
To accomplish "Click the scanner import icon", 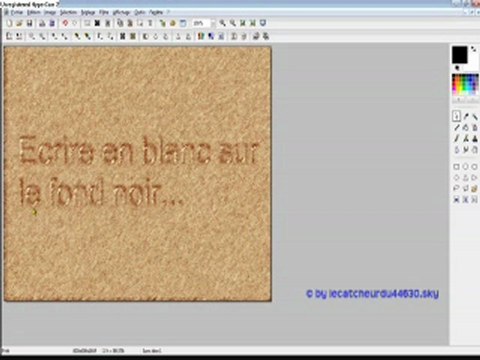I will coord(52,23).
